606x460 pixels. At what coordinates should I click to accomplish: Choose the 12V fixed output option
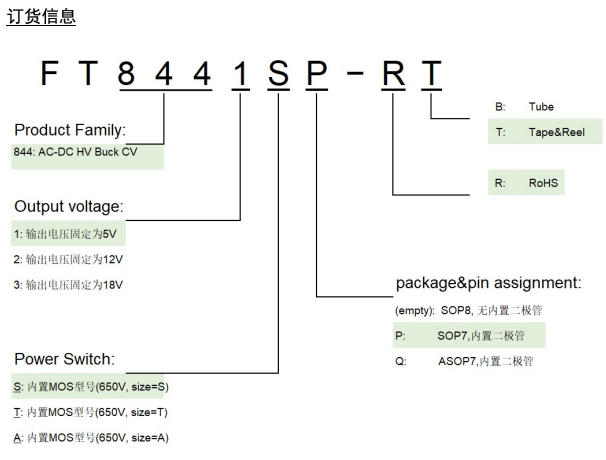coord(68,259)
